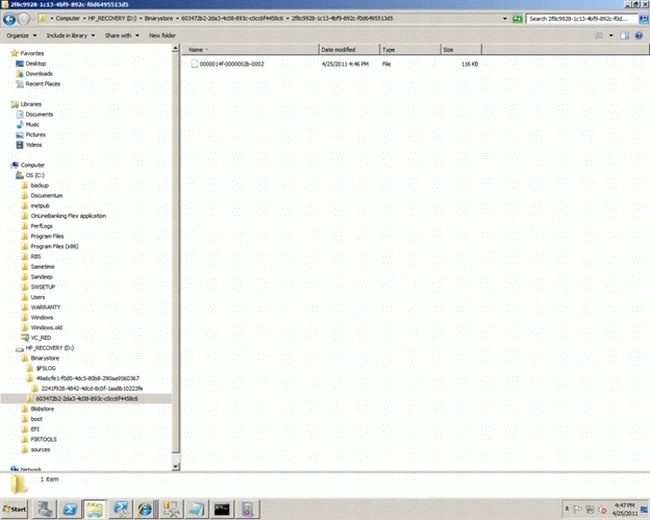This screenshot has height=520, width=650.
Task: Go back with the Back arrow button
Action: 9,19
